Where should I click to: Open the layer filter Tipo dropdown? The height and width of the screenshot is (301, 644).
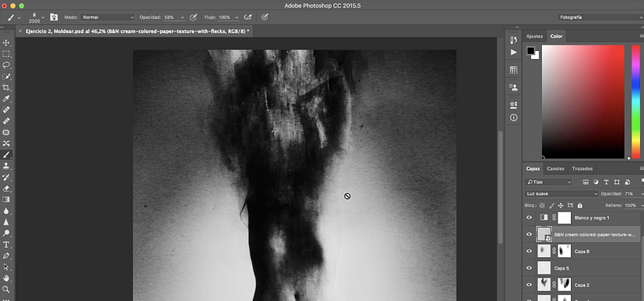(548, 182)
